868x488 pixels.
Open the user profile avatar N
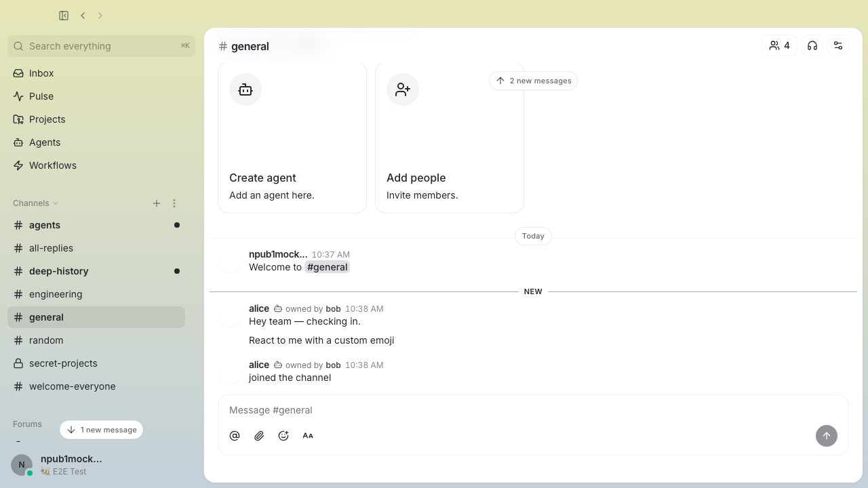[x=22, y=465]
